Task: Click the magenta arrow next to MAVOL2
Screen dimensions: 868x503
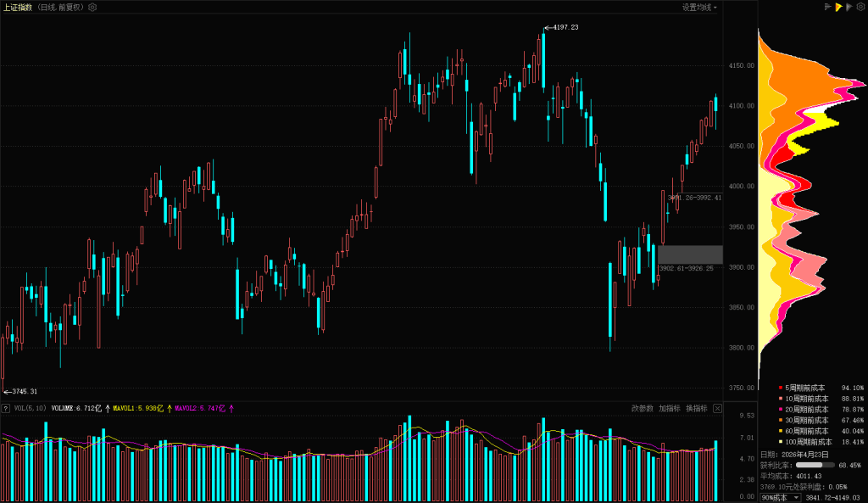Action: point(231,408)
